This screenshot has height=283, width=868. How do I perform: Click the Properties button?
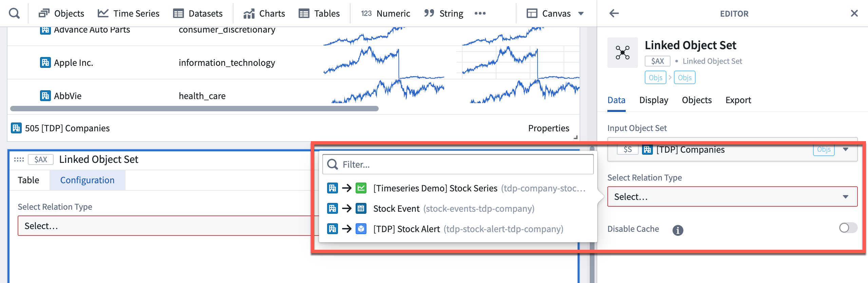(548, 128)
